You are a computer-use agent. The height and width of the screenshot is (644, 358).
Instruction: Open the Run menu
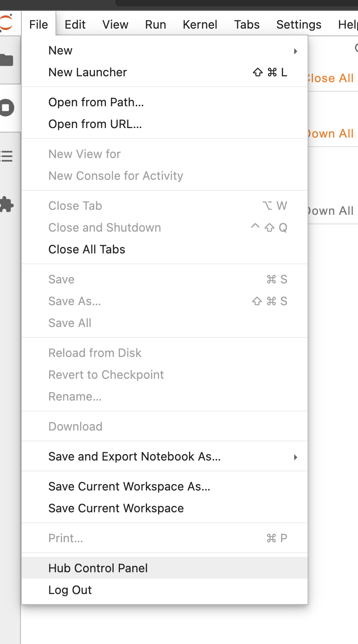(x=155, y=24)
